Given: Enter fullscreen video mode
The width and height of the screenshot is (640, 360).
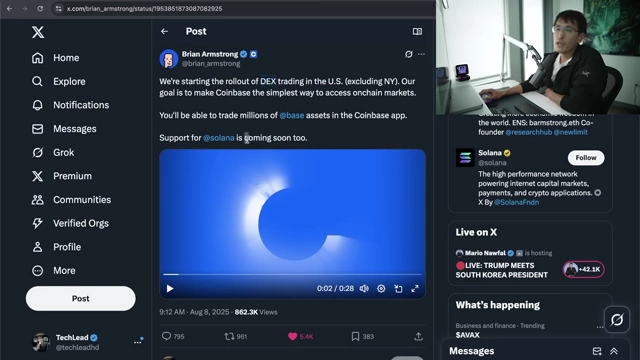Looking at the screenshot, I should click(x=415, y=289).
